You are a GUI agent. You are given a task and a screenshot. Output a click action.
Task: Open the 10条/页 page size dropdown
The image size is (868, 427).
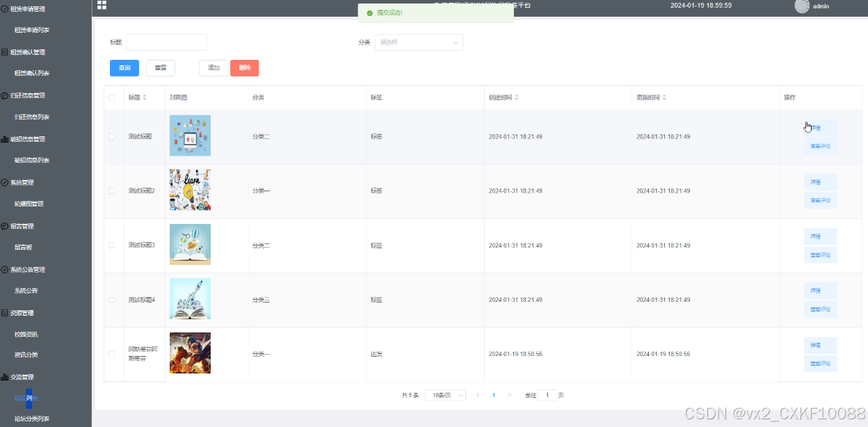coord(445,395)
